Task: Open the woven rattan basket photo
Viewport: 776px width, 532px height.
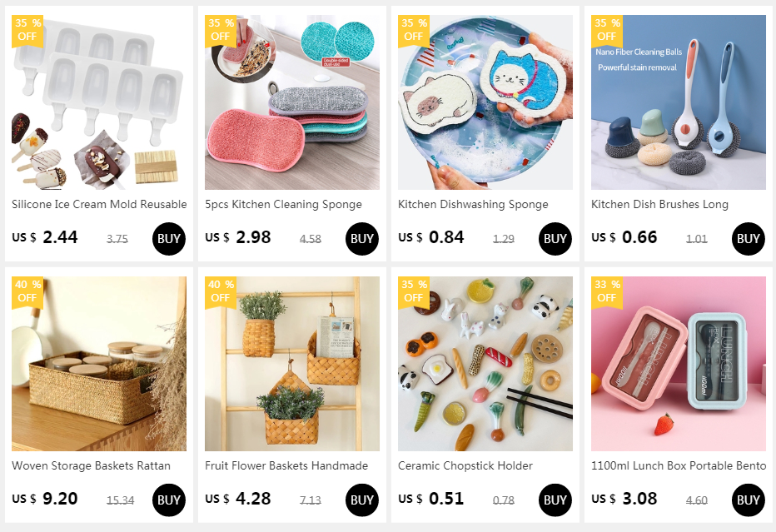Action: click(99, 364)
